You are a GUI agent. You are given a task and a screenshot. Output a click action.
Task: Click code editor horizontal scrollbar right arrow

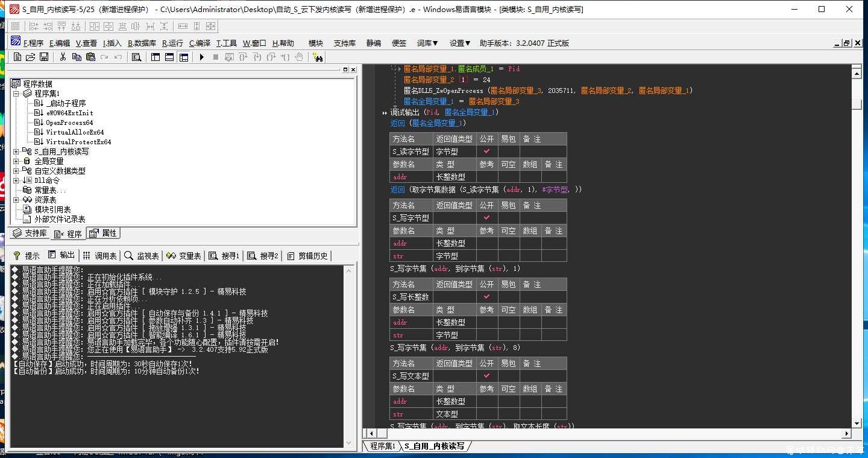(846, 433)
